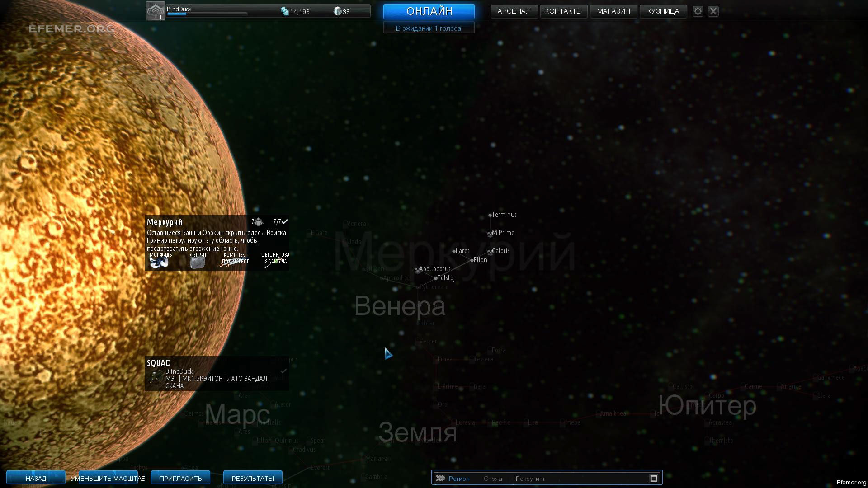Switch to the Регион chat tab

point(459,479)
